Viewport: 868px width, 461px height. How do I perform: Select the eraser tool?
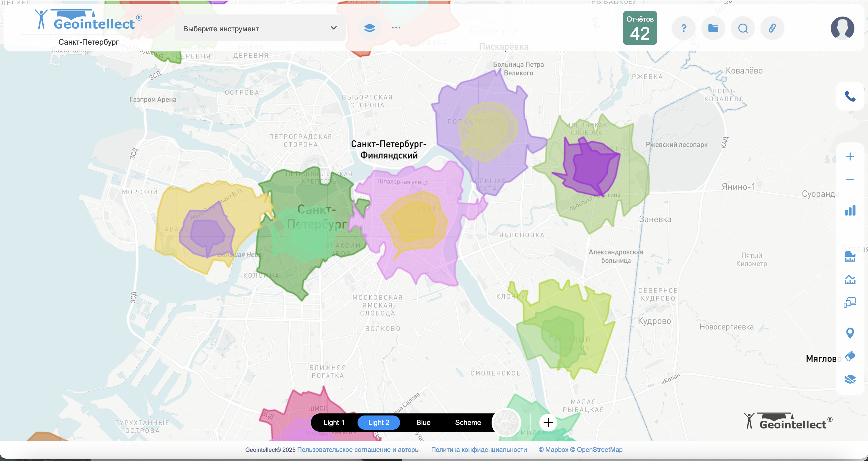850,356
